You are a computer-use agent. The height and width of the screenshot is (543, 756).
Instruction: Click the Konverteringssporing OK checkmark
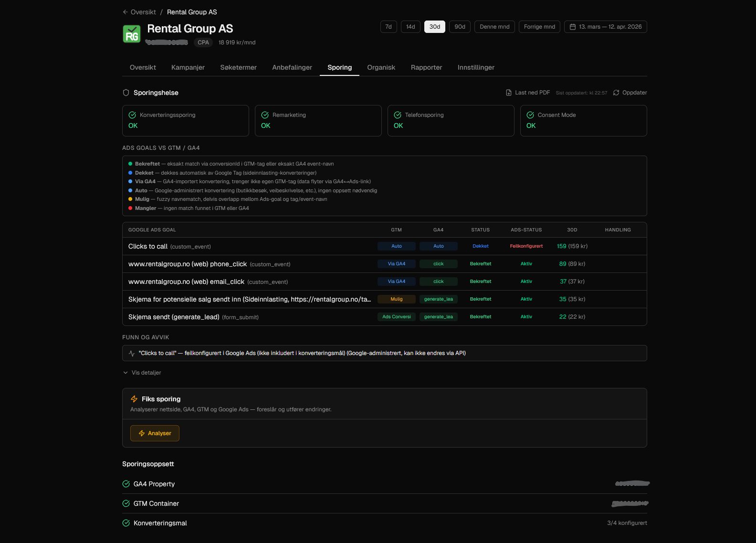(x=132, y=115)
